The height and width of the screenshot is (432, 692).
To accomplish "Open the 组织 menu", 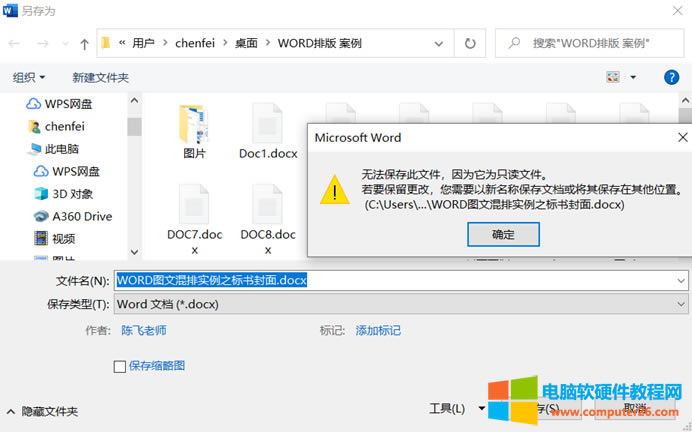I will click(x=29, y=78).
